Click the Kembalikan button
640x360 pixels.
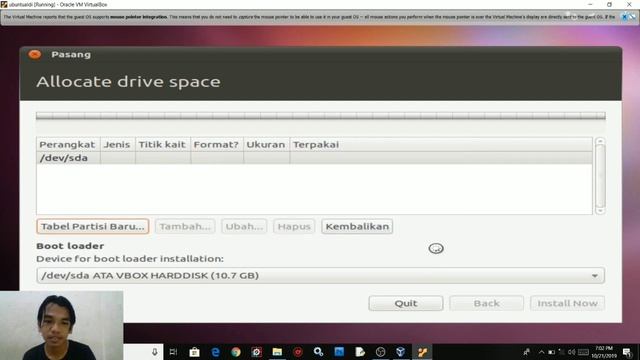point(357,227)
